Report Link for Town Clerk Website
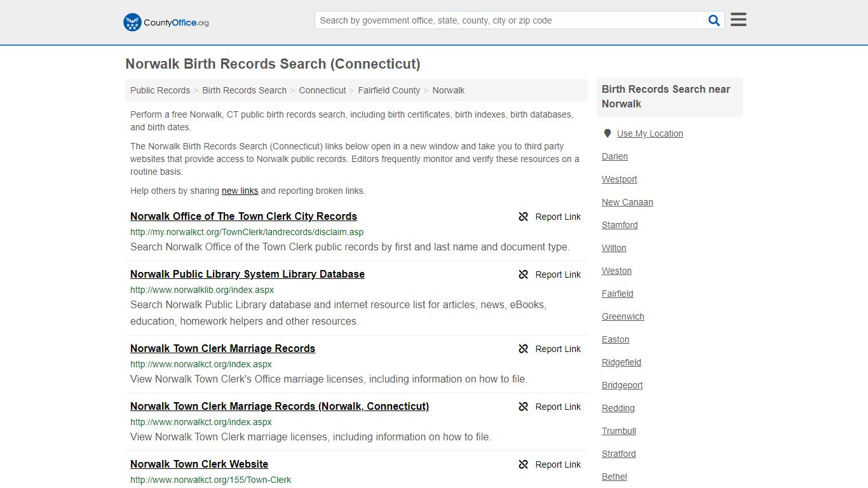 click(558, 464)
